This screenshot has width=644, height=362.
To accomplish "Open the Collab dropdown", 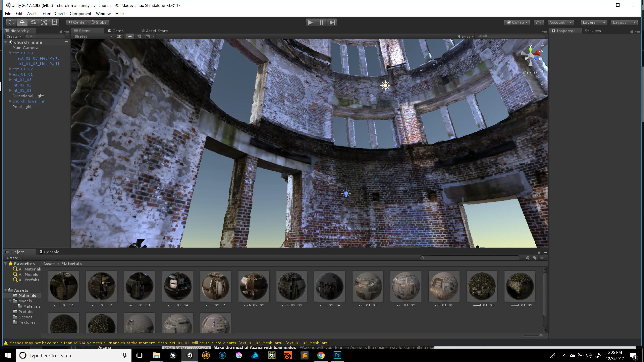I will (x=517, y=22).
